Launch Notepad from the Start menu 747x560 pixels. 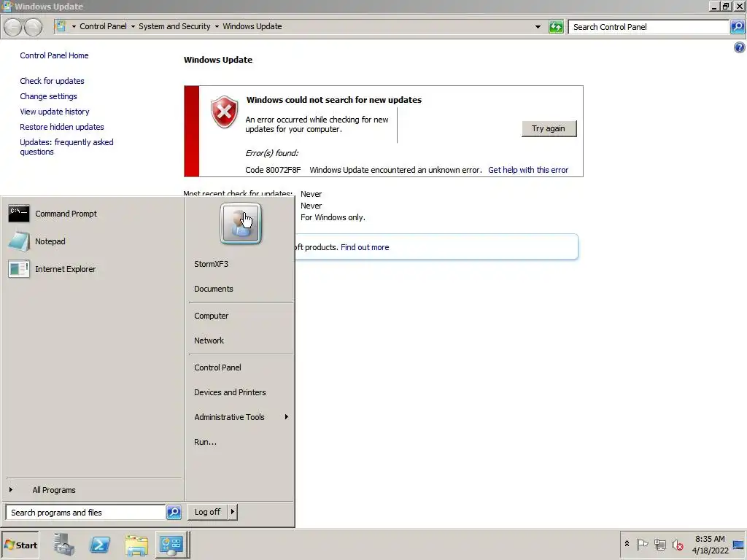coord(37,241)
